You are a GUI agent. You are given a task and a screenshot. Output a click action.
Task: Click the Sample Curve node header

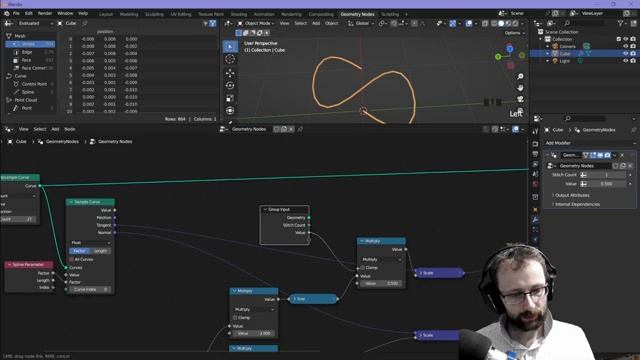[x=91, y=202]
